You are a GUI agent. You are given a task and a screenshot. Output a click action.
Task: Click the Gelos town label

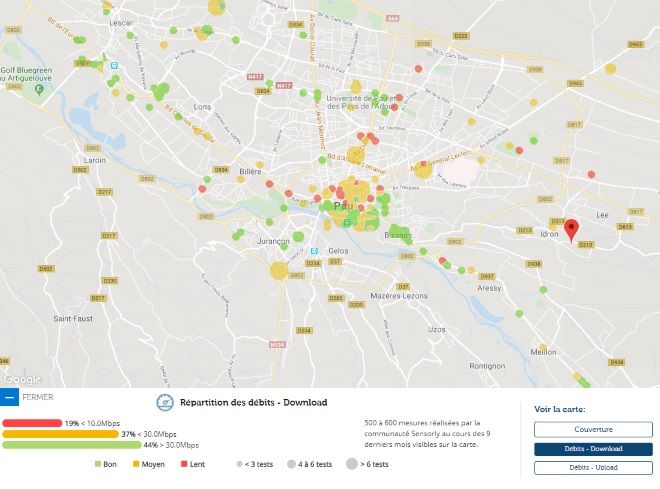point(338,251)
